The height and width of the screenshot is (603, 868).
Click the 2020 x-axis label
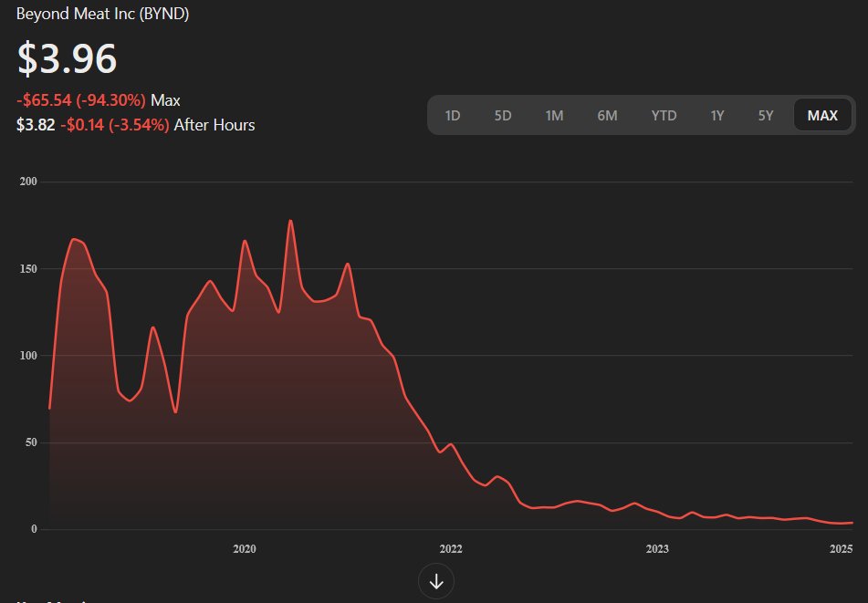[x=244, y=549]
